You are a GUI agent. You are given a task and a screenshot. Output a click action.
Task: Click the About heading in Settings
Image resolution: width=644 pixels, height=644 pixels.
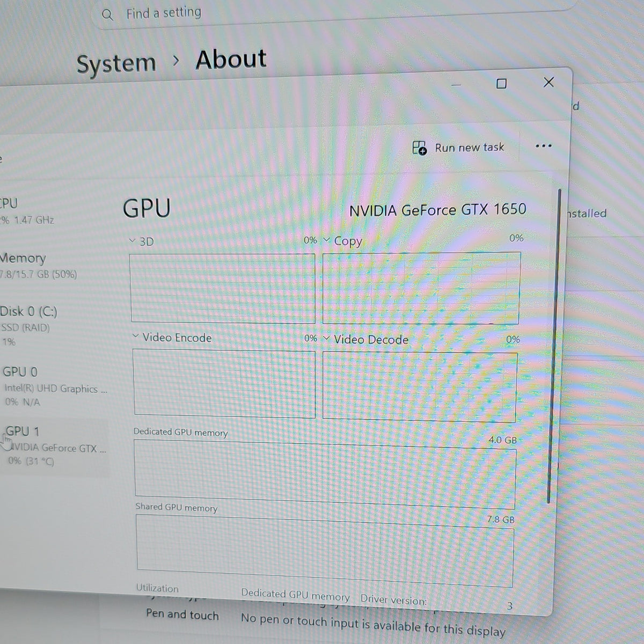[x=231, y=59]
